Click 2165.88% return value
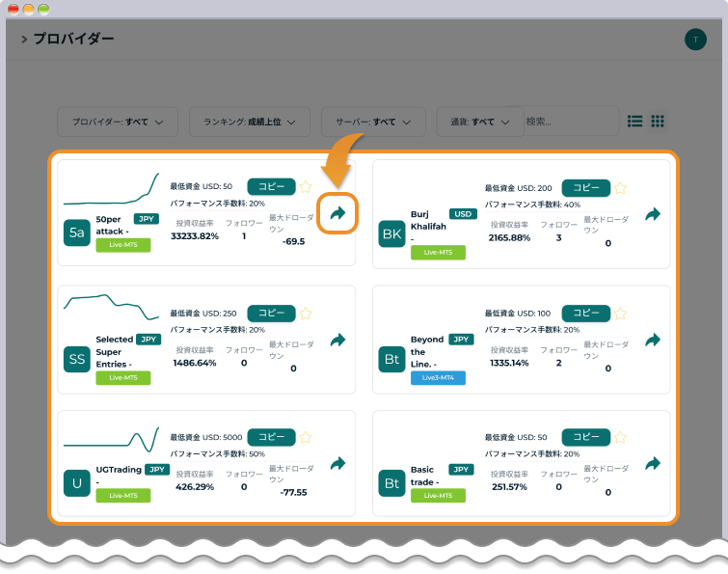This screenshot has height=574, width=728. point(509,237)
